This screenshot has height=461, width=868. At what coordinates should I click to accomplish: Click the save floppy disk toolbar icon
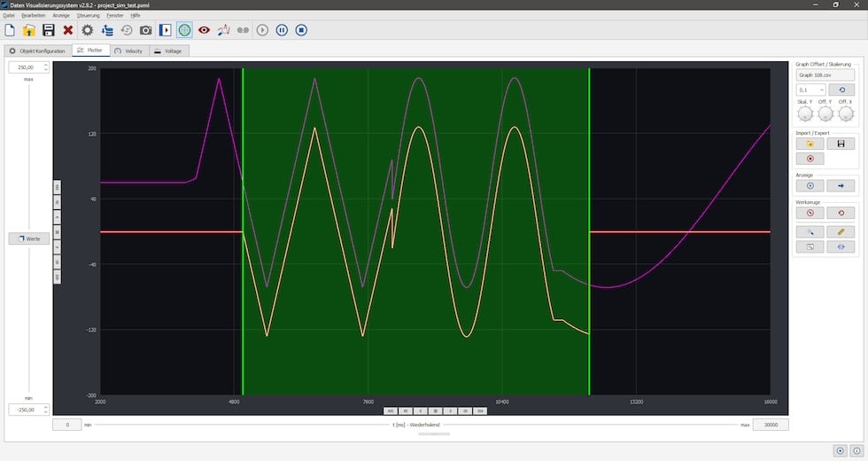click(49, 30)
